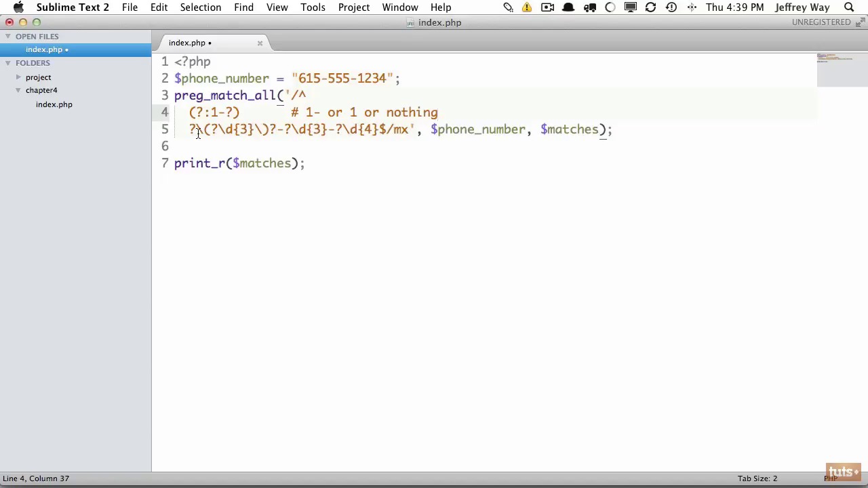The height and width of the screenshot is (488, 868).
Task: Expand the project folder
Action: tap(18, 77)
